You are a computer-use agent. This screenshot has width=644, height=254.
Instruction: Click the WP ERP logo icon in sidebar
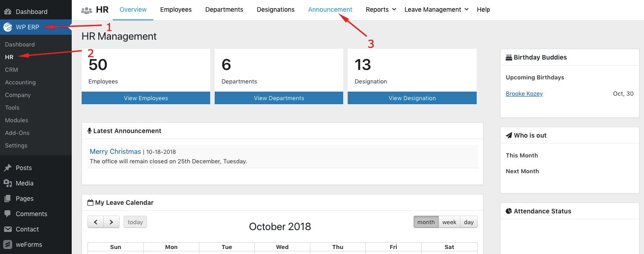pos(8,27)
